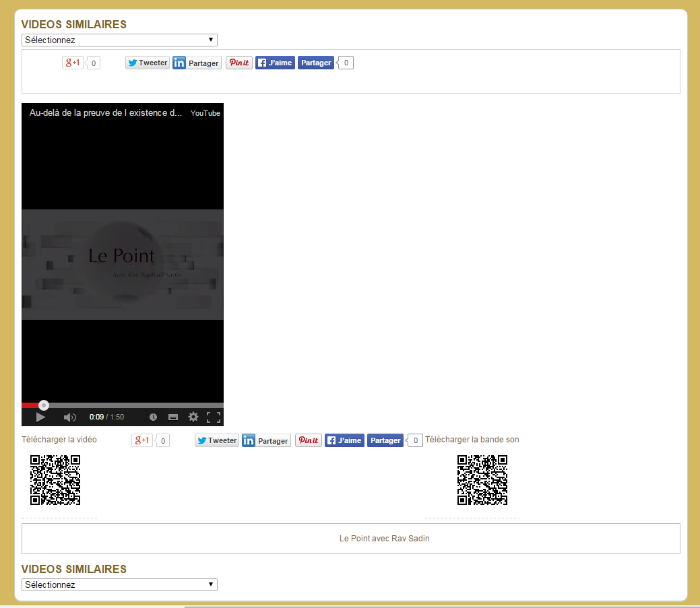This screenshot has height=608, width=700.
Task: Click Facebook Partager above the video
Action: (x=315, y=63)
